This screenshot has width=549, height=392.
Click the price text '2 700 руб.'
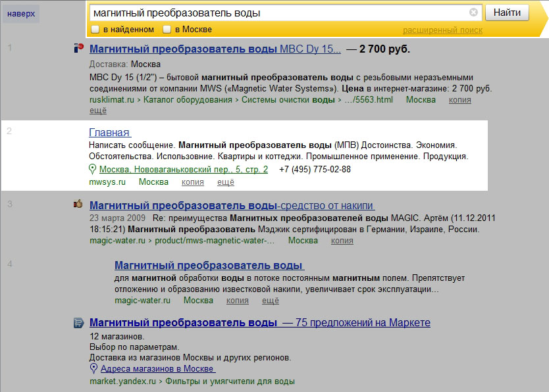384,49
